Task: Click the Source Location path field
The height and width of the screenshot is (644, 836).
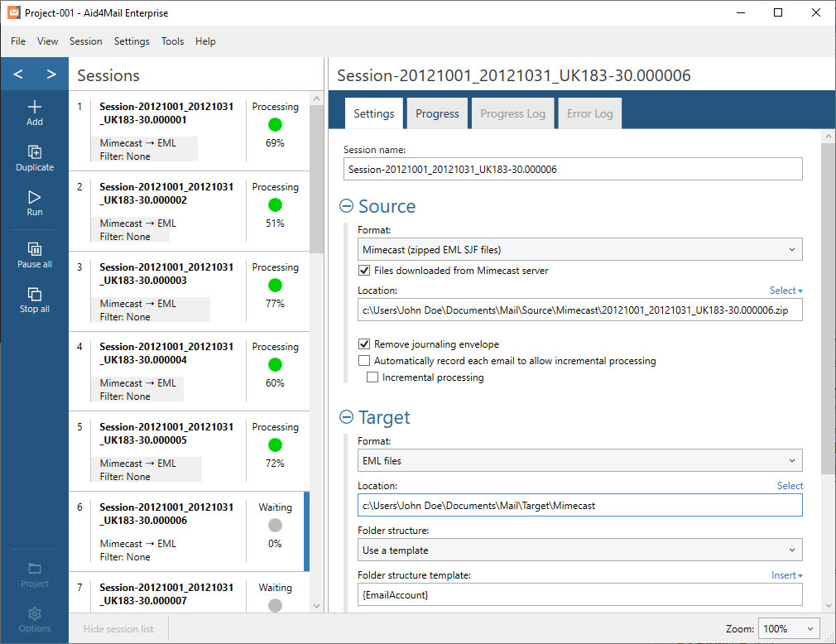Action: (579, 310)
